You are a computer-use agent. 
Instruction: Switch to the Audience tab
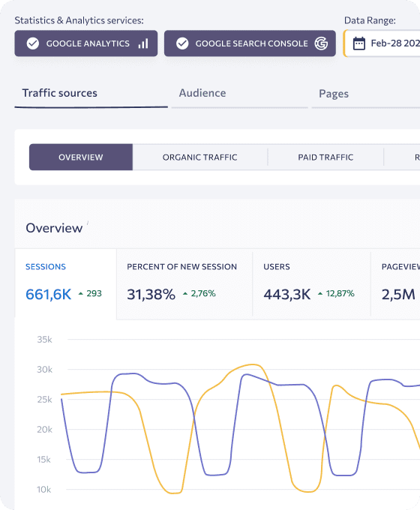239,94
